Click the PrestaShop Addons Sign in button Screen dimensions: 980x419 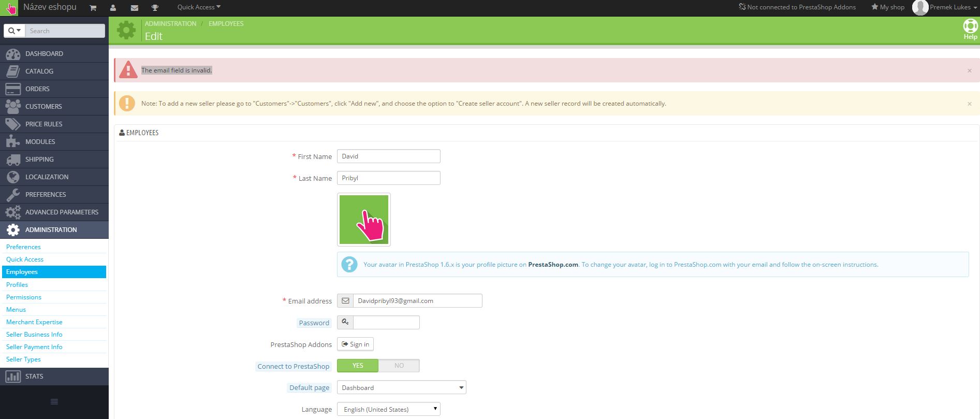[355, 344]
